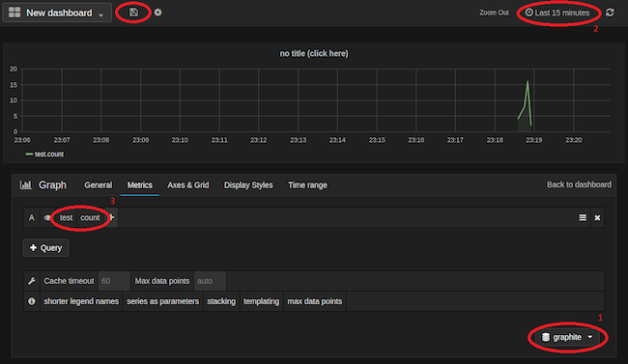628x364 pixels.
Task: Go to the Display Styles tab
Action: [248, 185]
